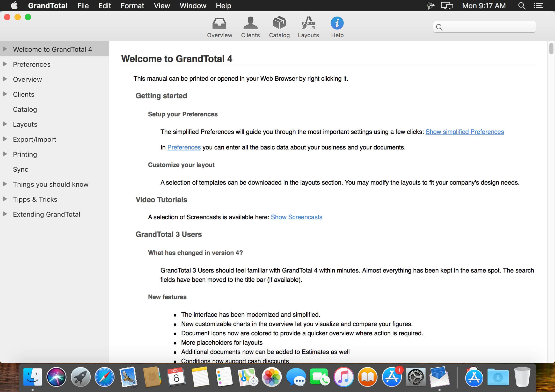Click Show simplified Preferences link
This screenshot has height=392, width=555.
click(x=464, y=132)
